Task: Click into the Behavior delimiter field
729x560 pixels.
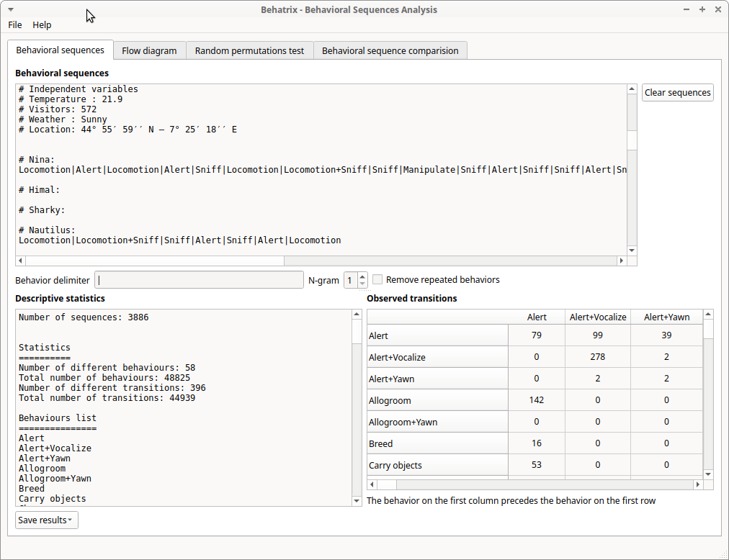Action: point(199,280)
